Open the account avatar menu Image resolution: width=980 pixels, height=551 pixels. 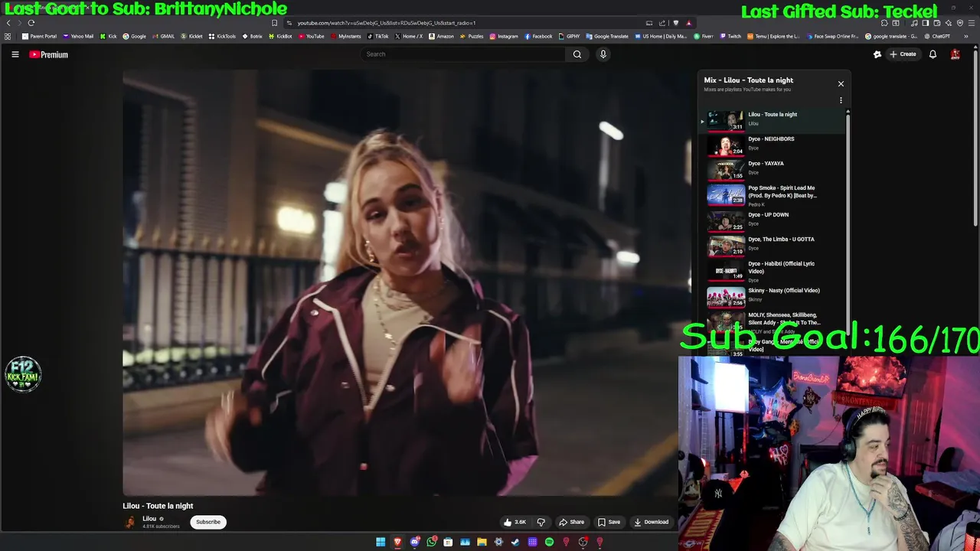[x=955, y=54]
